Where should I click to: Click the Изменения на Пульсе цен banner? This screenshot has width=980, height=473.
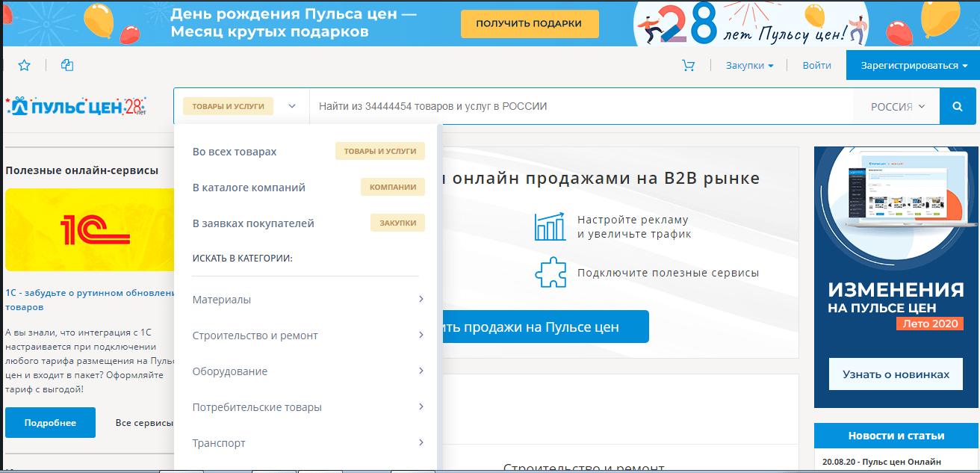tap(896, 277)
